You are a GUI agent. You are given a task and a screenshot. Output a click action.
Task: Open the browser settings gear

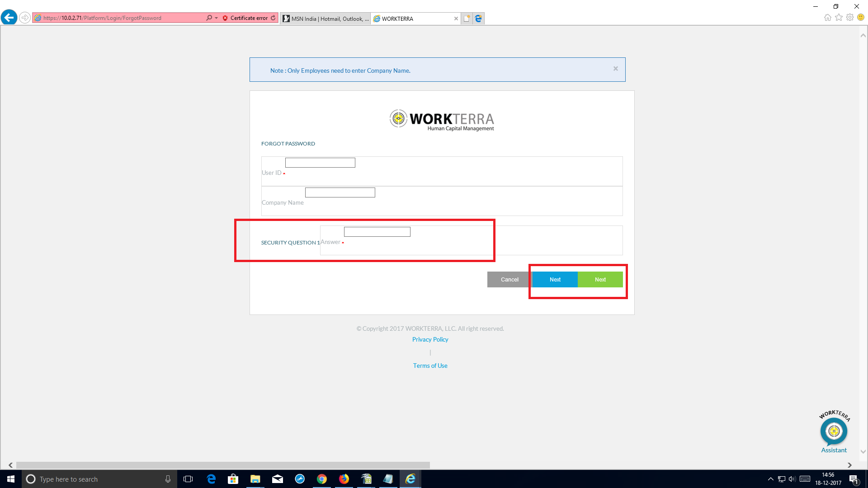[x=850, y=17]
